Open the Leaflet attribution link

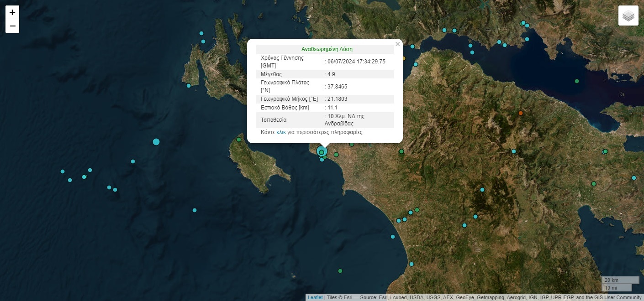click(315, 297)
